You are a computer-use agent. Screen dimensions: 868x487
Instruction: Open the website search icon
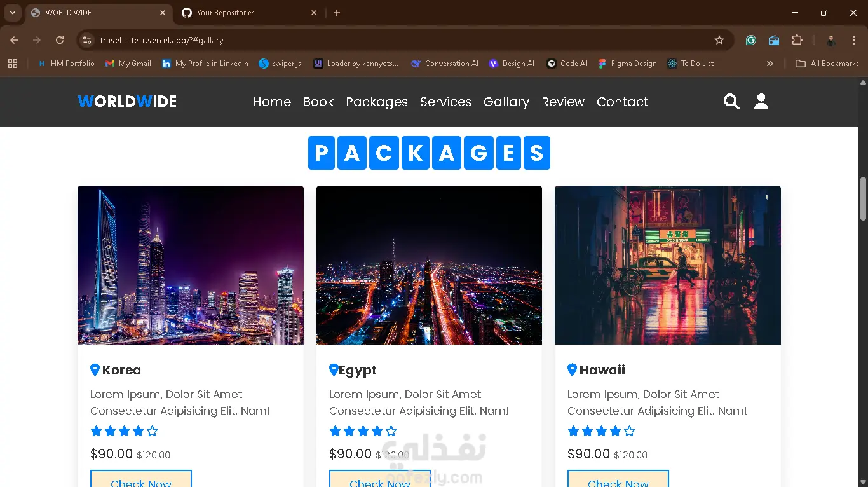click(x=731, y=102)
